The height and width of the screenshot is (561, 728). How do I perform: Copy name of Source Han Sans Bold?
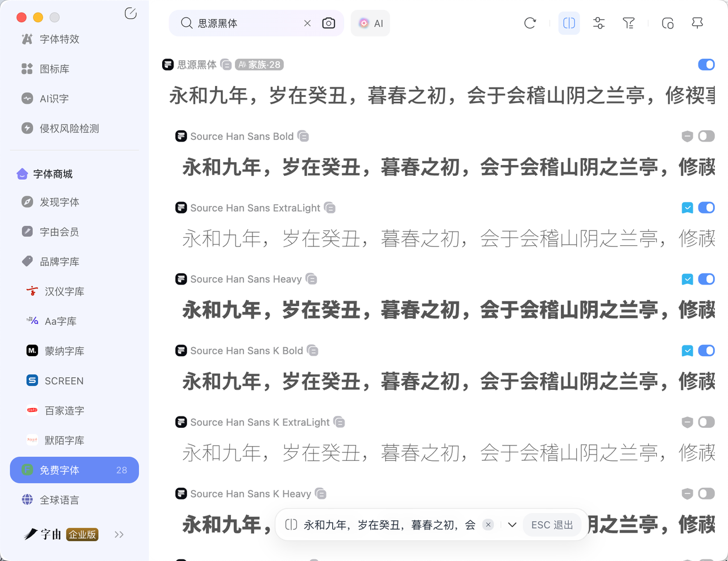pyautogui.click(x=304, y=137)
